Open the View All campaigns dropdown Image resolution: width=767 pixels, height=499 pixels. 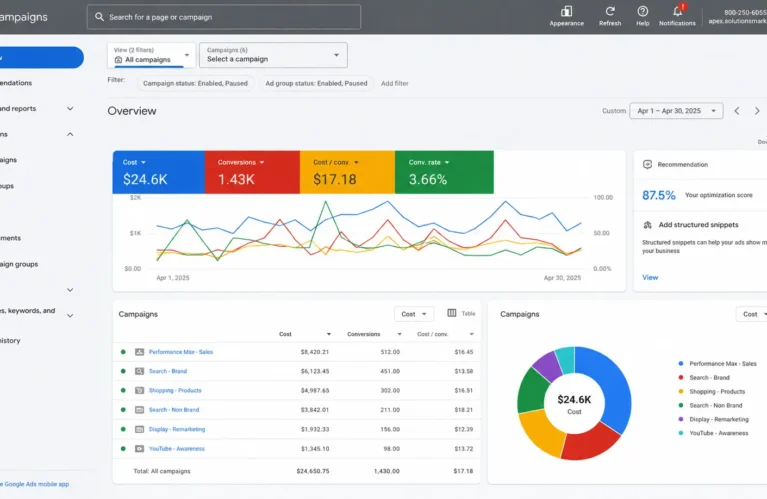pos(152,55)
